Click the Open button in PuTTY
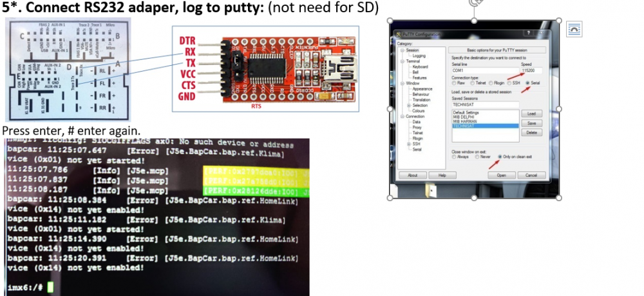 502,175
